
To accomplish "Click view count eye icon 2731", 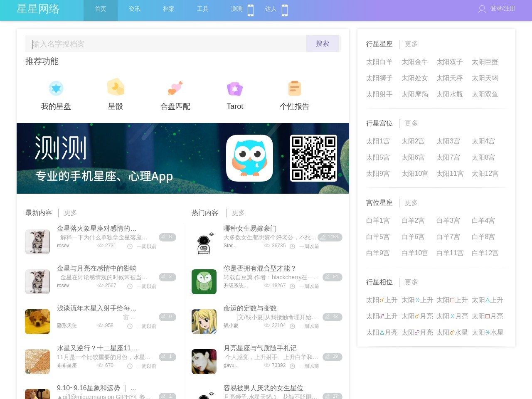I will [100, 246].
